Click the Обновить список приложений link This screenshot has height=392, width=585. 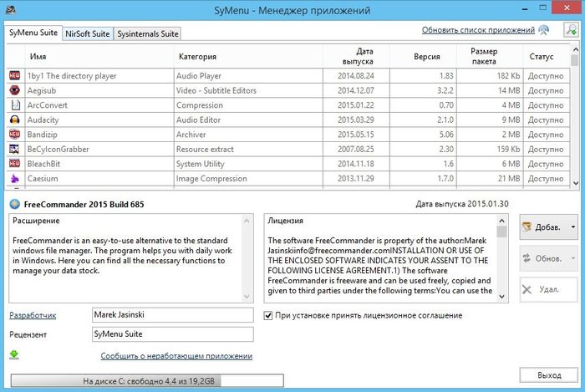click(x=478, y=31)
